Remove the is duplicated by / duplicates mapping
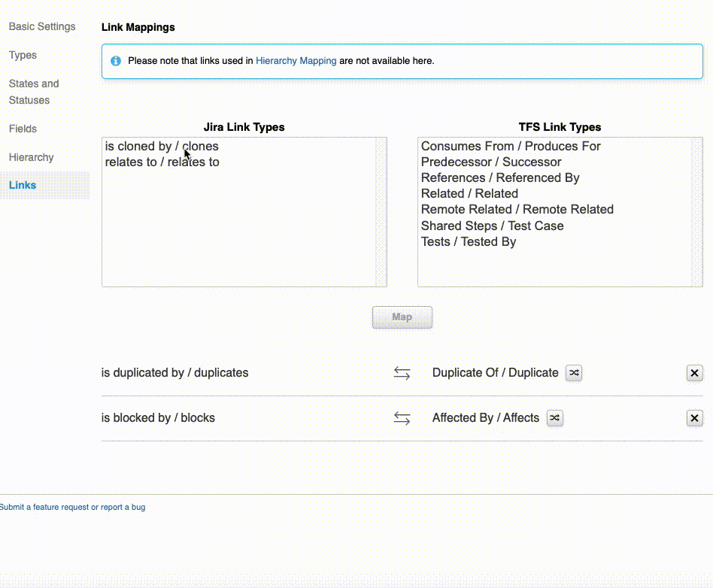 click(694, 373)
